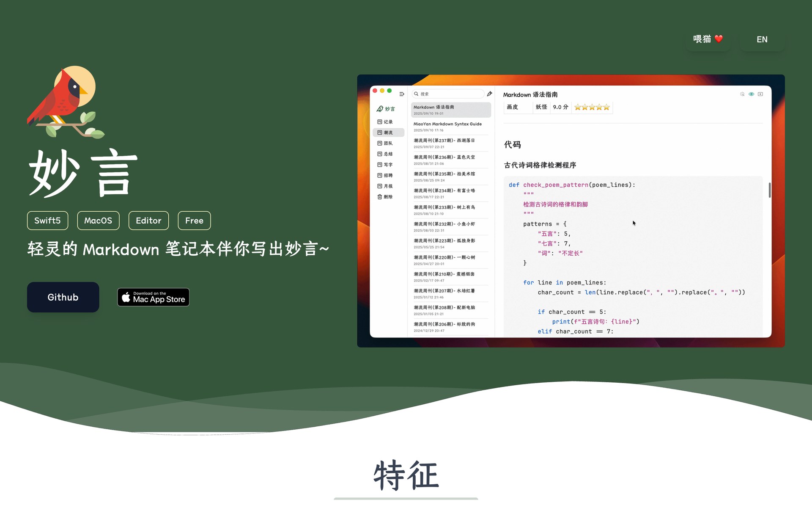Open note 潮流周刊(第235期)- 拍美术馆
This screenshot has height=508, width=812.
coord(451,177)
